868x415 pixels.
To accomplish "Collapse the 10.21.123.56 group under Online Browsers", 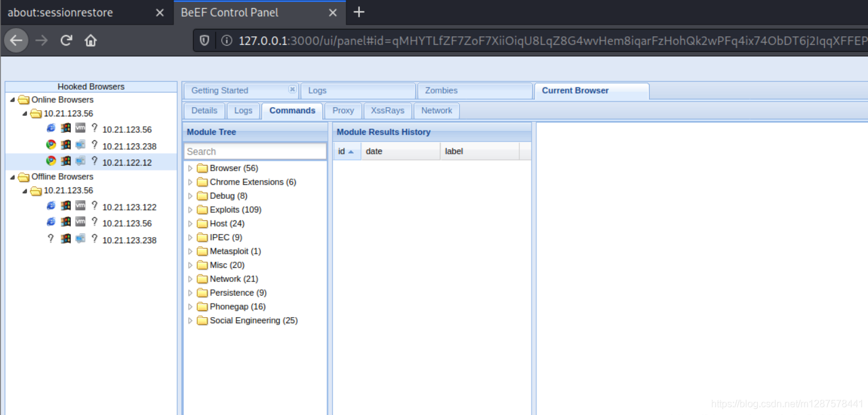I will [25, 113].
